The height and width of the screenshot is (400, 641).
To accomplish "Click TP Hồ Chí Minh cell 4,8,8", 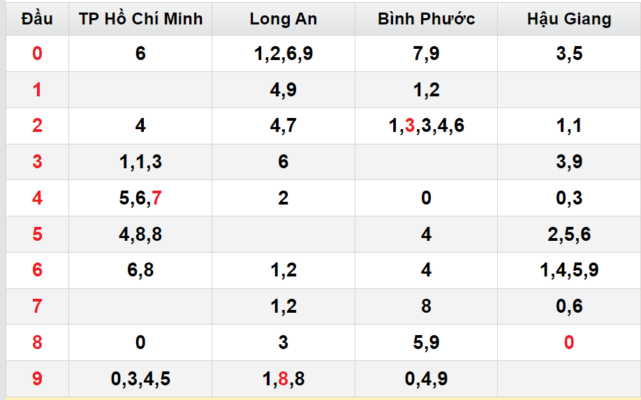I will pyautogui.click(x=140, y=234).
